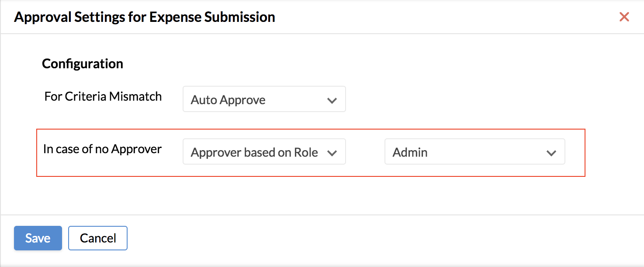The width and height of the screenshot is (644, 267).
Task: Click the Auto Approve selected value text
Action: point(228,100)
